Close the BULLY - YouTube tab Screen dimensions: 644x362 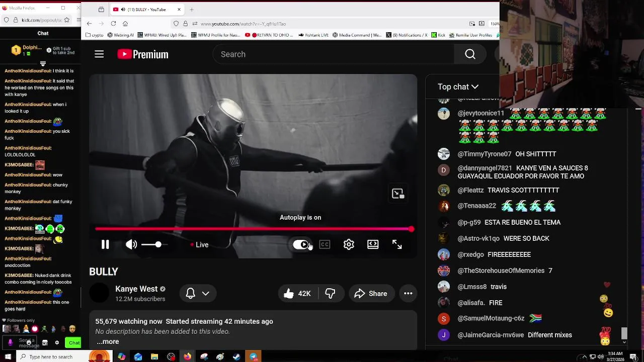click(179, 10)
